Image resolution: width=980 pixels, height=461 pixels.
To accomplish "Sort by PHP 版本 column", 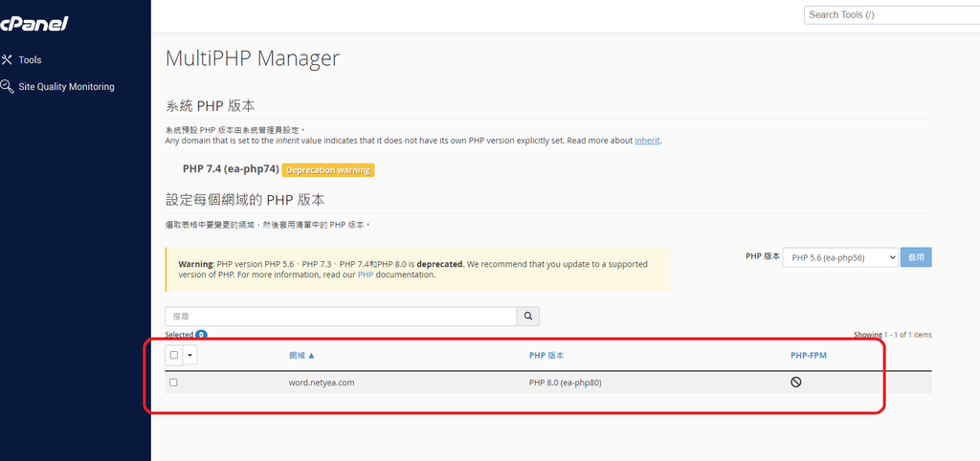I will (546, 356).
